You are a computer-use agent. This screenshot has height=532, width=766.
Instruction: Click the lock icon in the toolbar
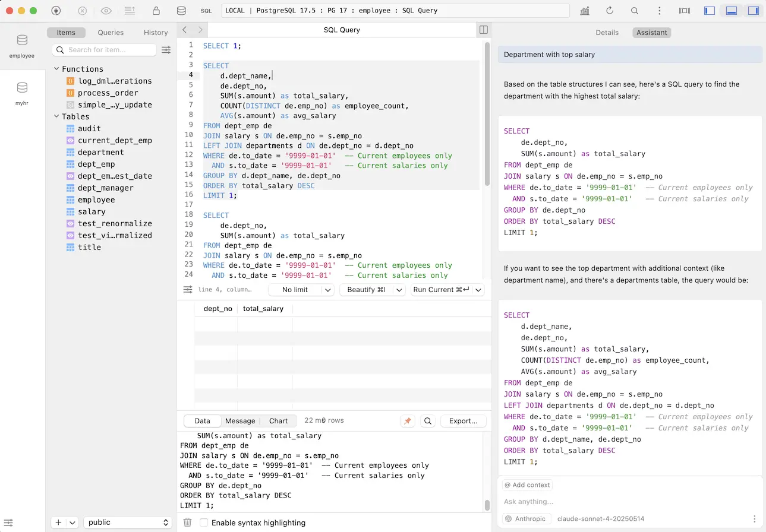coord(156,11)
